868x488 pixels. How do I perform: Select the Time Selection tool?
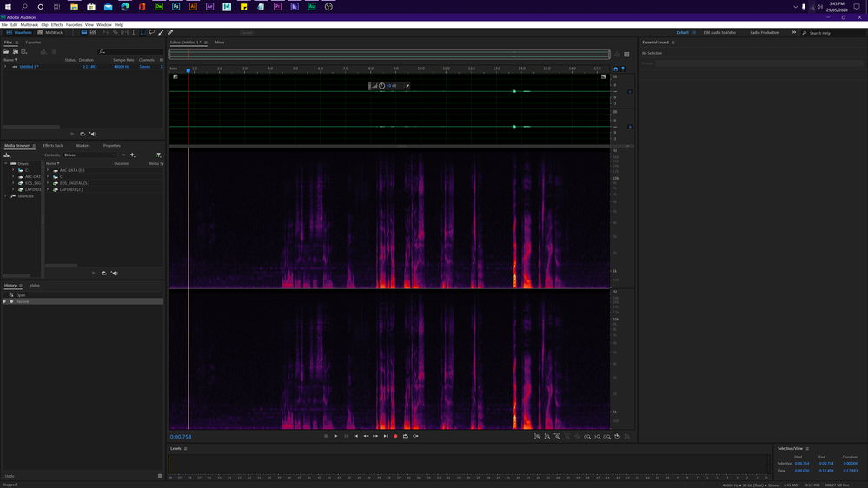pos(134,33)
